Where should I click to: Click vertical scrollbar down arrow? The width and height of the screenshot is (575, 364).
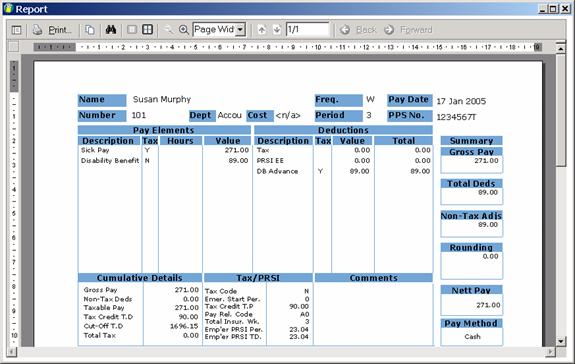(561, 341)
